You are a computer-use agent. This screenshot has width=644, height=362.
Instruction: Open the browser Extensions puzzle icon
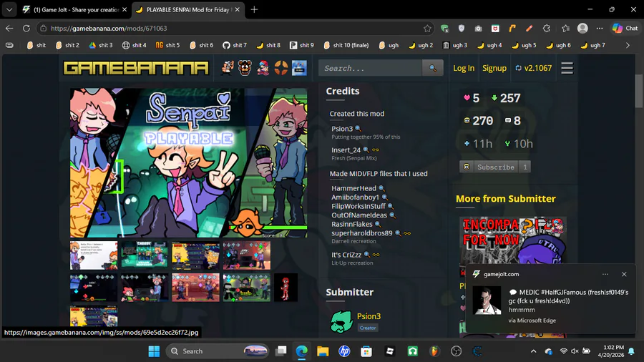pyautogui.click(x=546, y=29)
